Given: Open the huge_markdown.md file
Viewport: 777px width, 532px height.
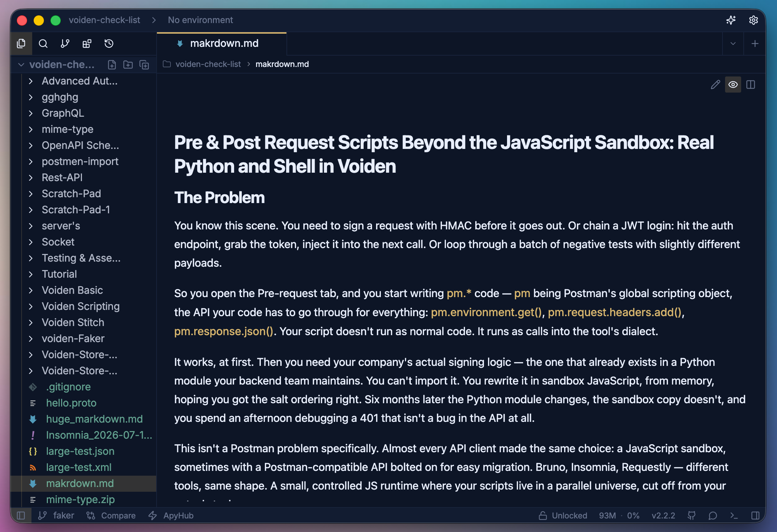Looking at the screenshot, I should 83,419.
